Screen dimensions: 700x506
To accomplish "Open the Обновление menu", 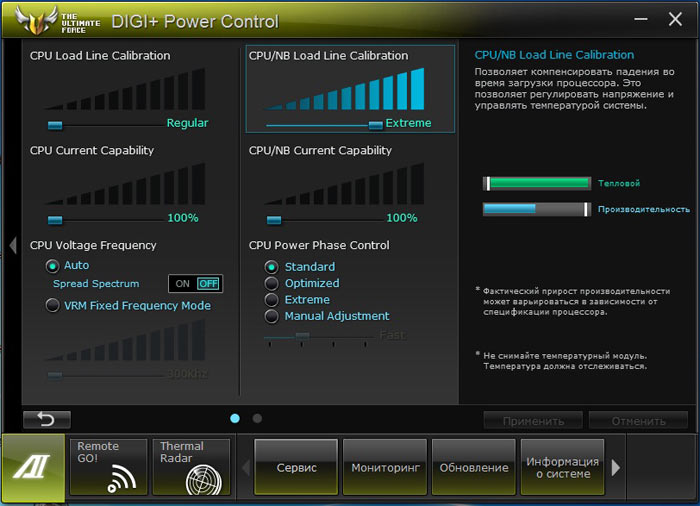I will [x=474, y=467].
